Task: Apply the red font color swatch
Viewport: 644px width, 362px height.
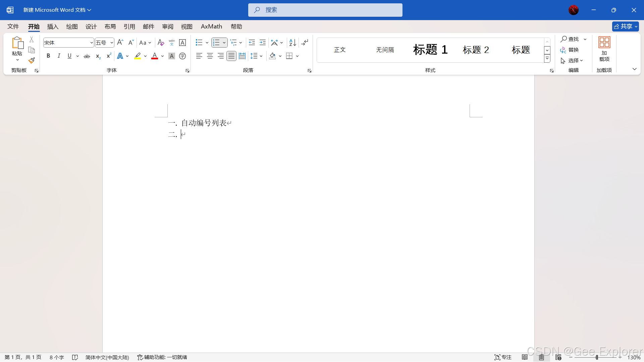Action: coord(155,56)
